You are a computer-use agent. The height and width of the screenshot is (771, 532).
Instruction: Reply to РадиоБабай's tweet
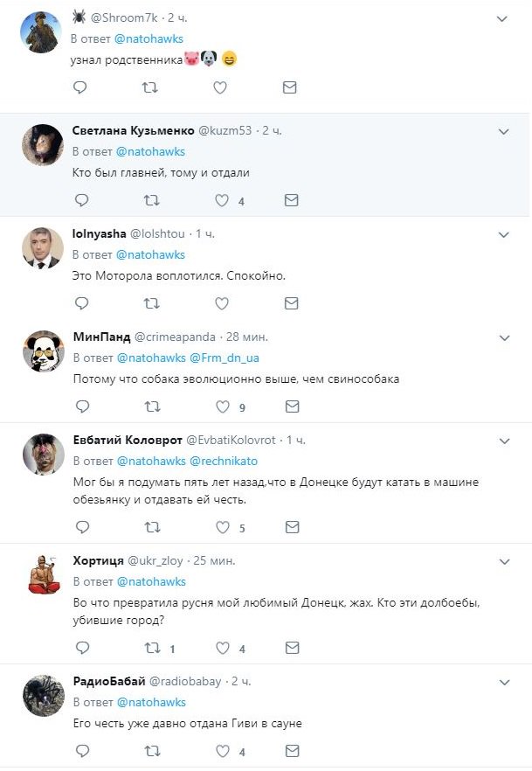tap(80, 751)
